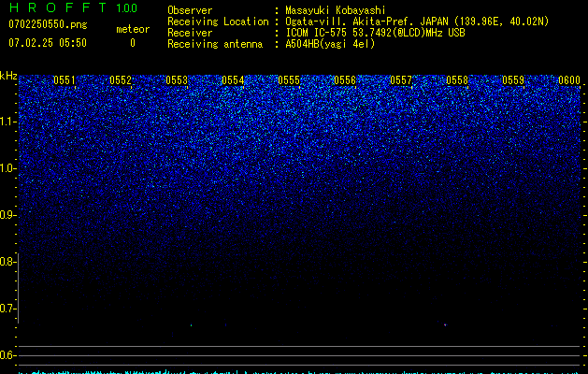Click the 1.1 frequency axis label
The height and width of the screenshot is (374, 588).
[x=8, y=122]
